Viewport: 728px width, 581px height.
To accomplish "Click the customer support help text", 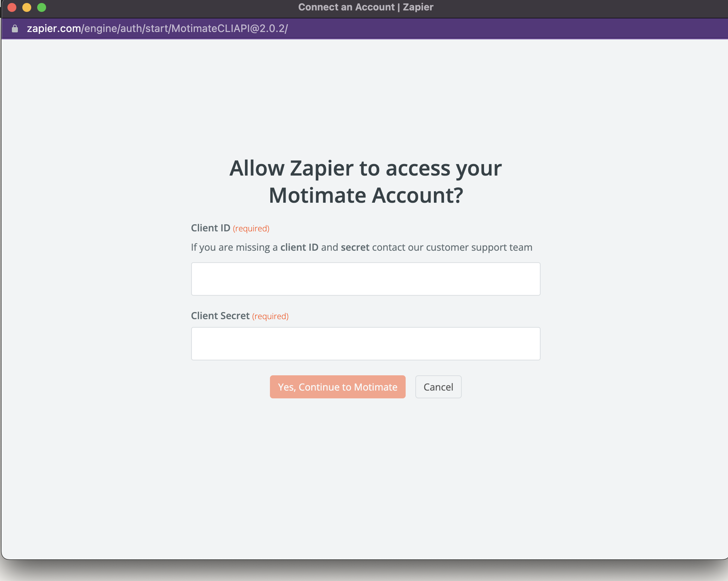I will (x=362, y=247).
